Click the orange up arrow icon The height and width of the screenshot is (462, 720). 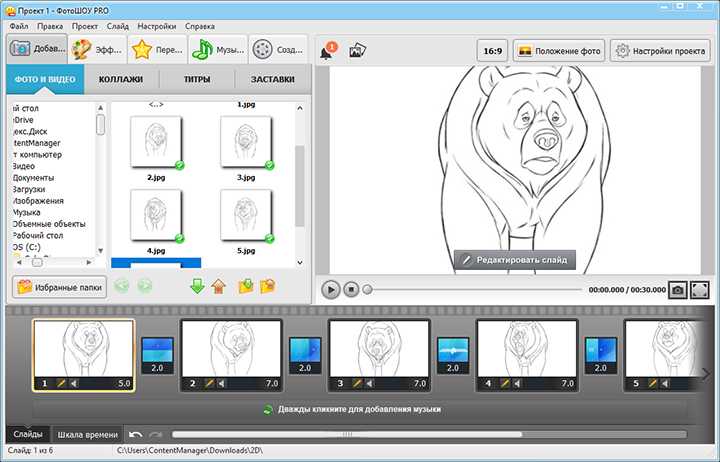(219, 287)
